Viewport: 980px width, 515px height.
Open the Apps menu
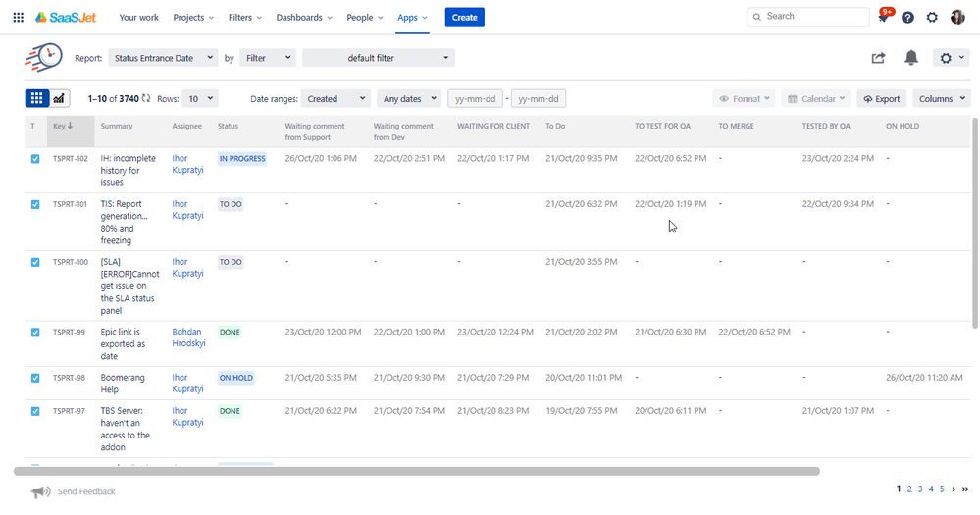point(412,17)
